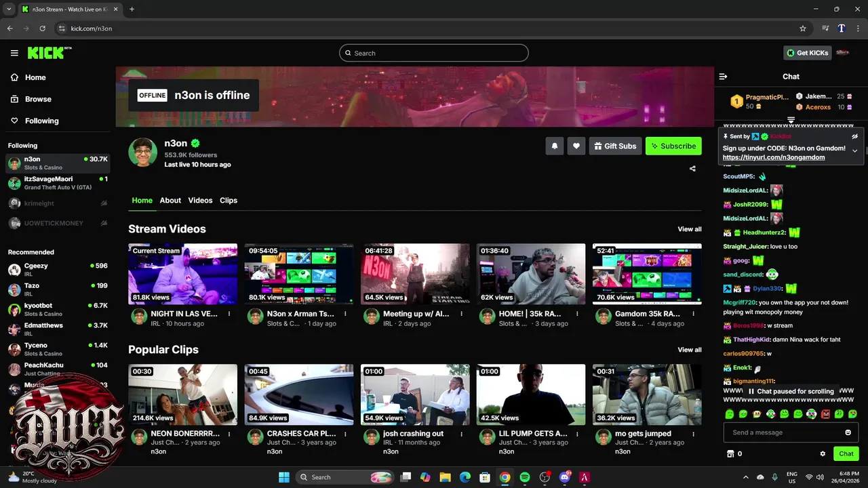Image resolution: width=868 pixels, height=488 pixels.
Task: Open options for NIGHT IN LAS VEGAS video
Action: (x=229, y=314)
